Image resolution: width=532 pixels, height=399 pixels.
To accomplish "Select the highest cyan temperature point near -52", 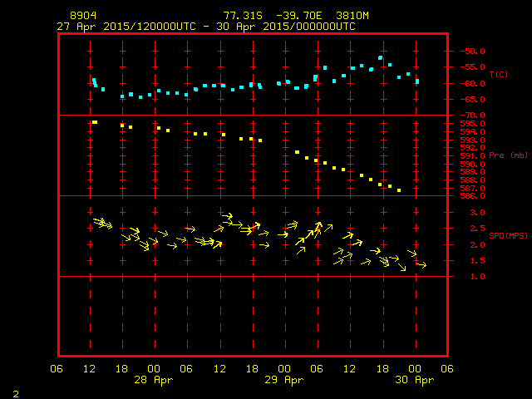I will [x=381, y=58].
